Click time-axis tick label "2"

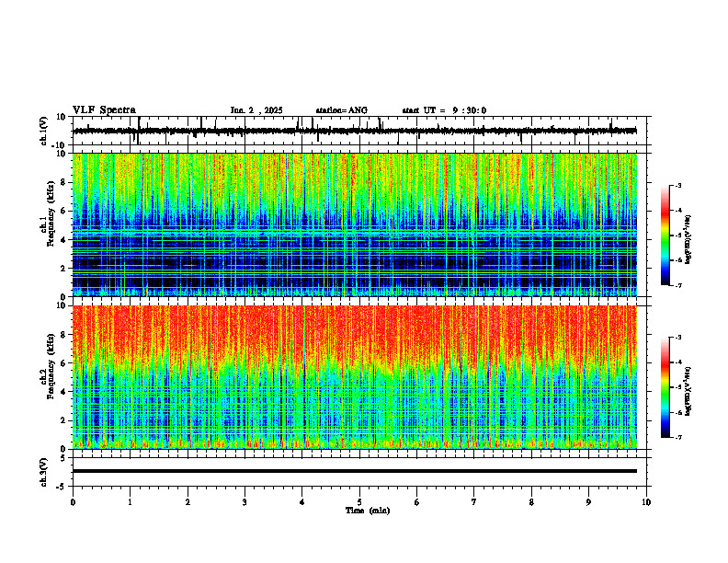pyautogui.click(x=188, y=502)
